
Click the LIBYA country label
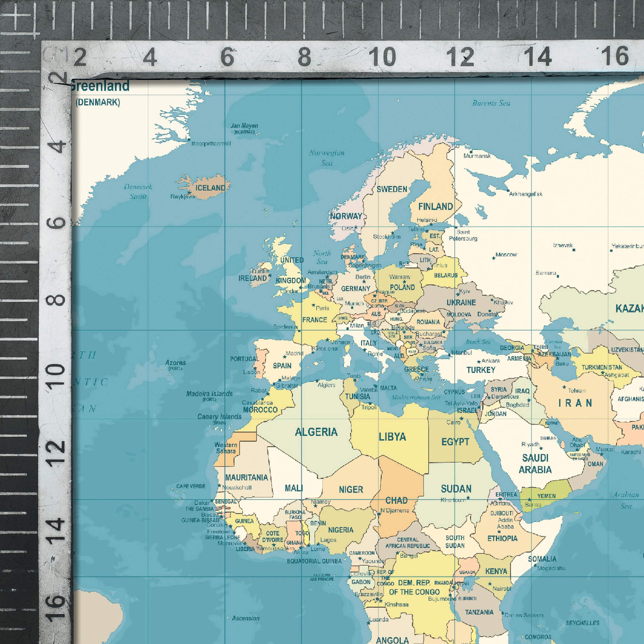392,437
